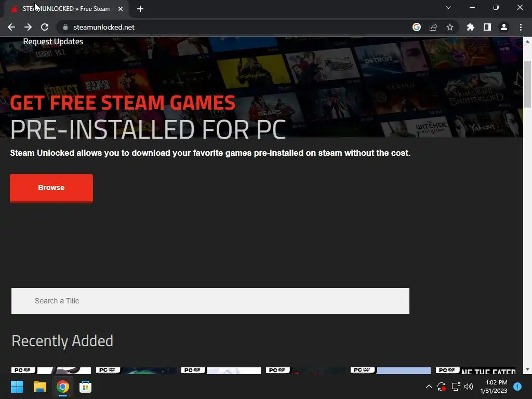This screenshot has height=399, width=532.
Task: Open the Request Updates menu link
Action: 54,42
